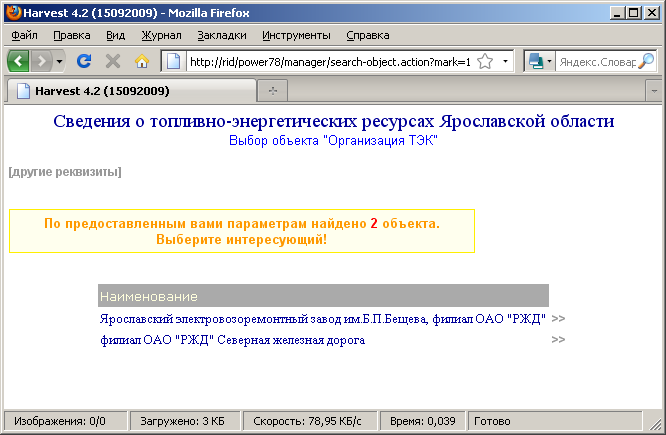The image size is (666, 435).
Task: Click the magnifying glass search icon
Action: (646, 61)
